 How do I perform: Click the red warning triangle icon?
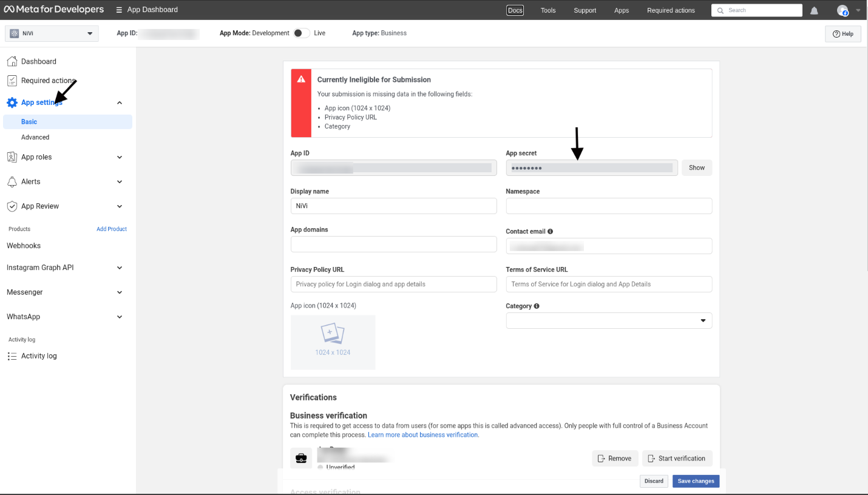coord(300,79)
